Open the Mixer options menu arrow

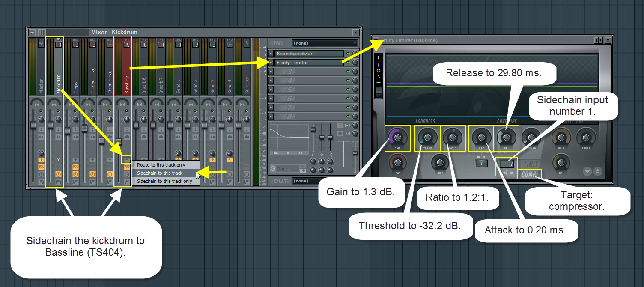[x=32, y=33]
